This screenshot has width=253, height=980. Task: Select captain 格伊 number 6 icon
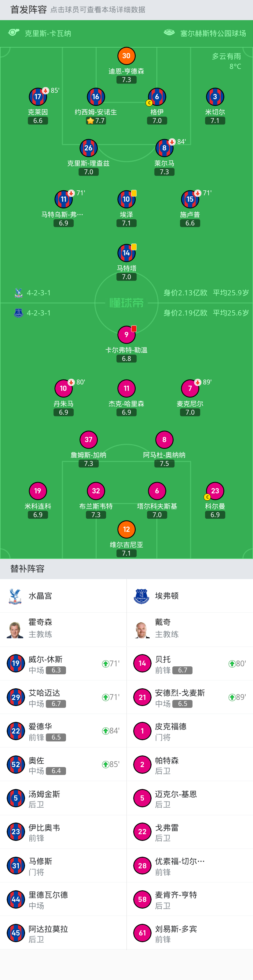pos(157,97)
